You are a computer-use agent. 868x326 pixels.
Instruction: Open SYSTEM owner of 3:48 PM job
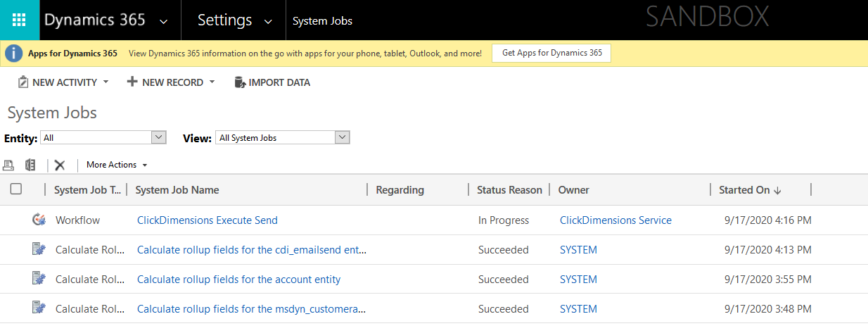(578, 309)
